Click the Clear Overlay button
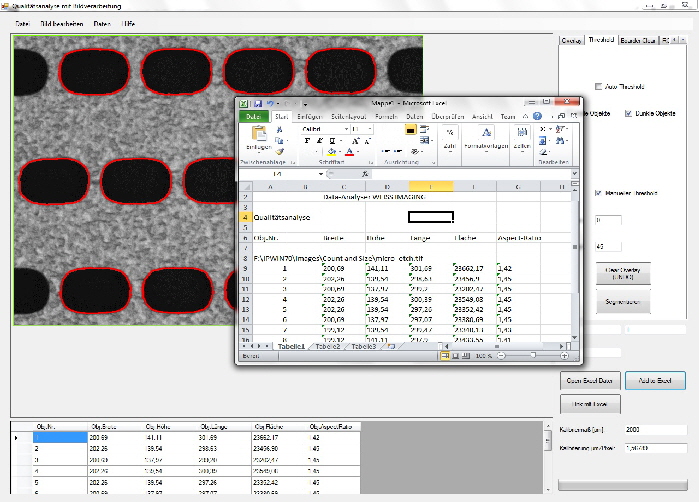 click(623, 273)
